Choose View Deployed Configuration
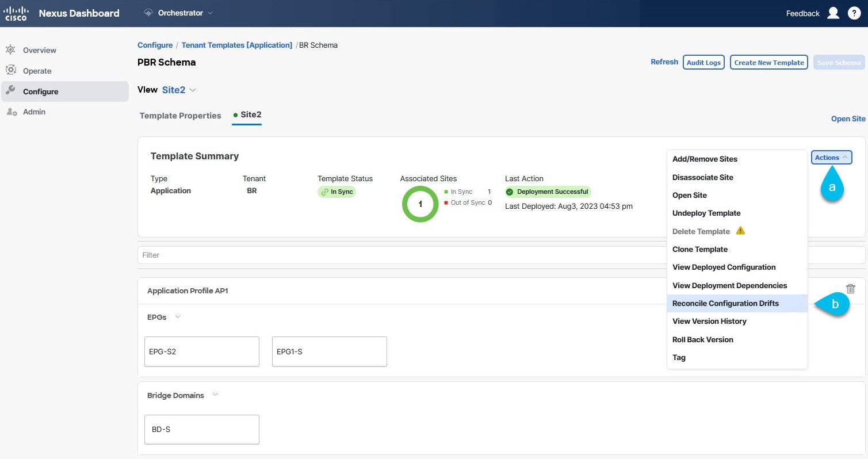Viewport: 868px width, 459px height. click(737, 267)
